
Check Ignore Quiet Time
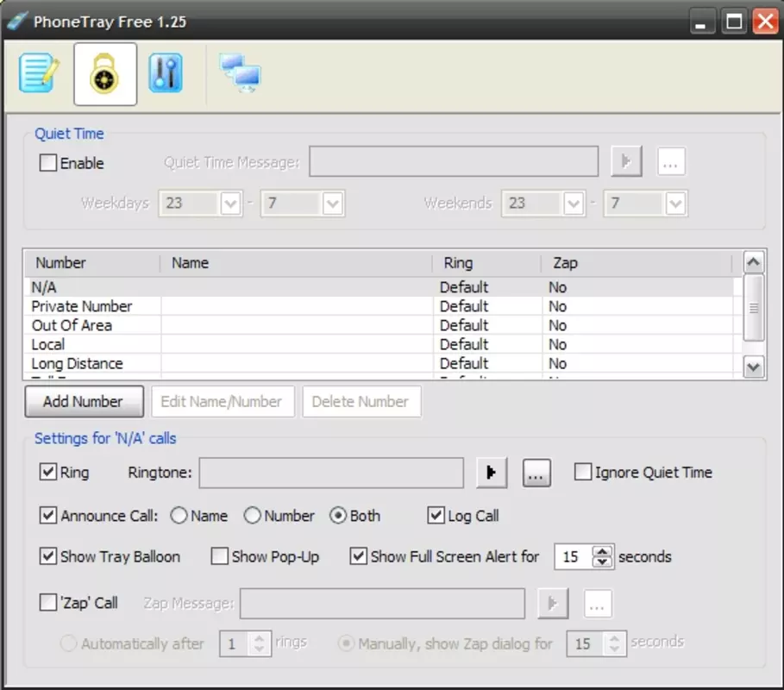point(583,472)
